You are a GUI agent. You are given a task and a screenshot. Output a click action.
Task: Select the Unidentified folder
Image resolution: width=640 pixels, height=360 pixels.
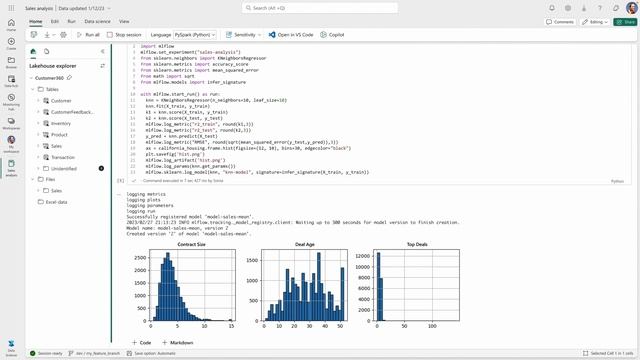(67, 168)
